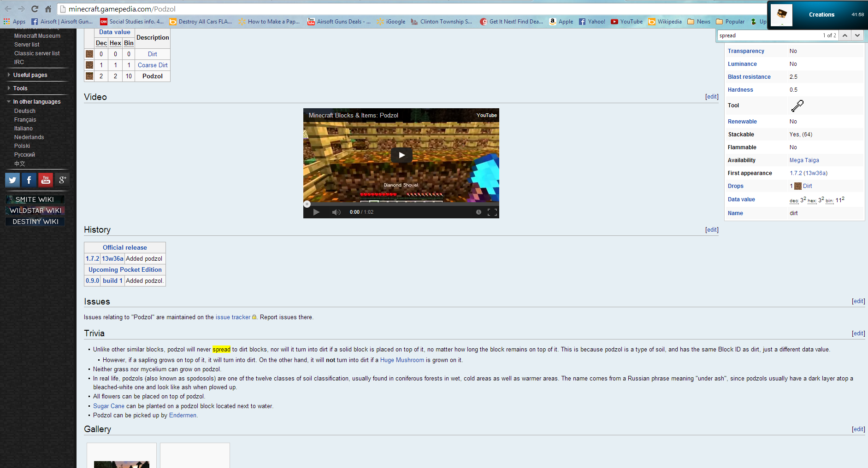The width and height of the screenshot is (868, 468).
Task: Open the issue tracker link
Action: 233,317
